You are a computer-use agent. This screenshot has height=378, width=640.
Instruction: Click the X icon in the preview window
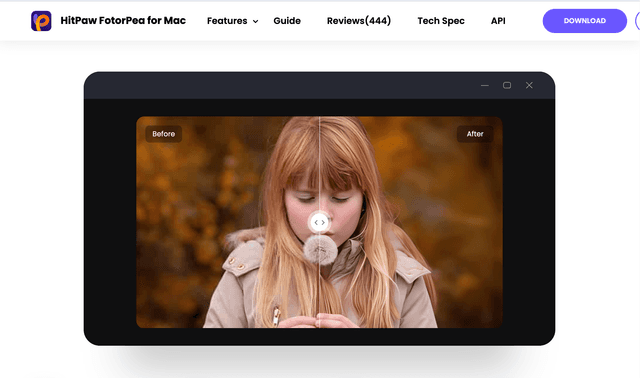529,85
